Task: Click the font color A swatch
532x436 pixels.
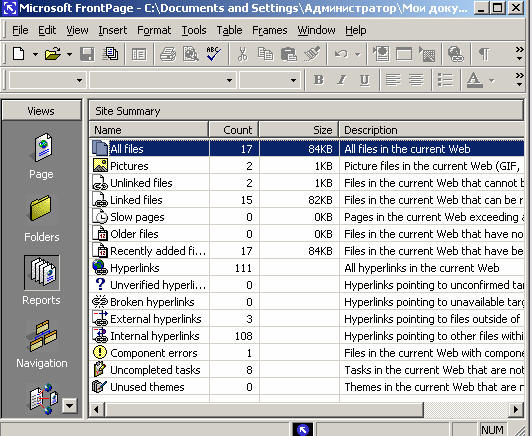Action: pyautogui.click(x=475, y=80)
